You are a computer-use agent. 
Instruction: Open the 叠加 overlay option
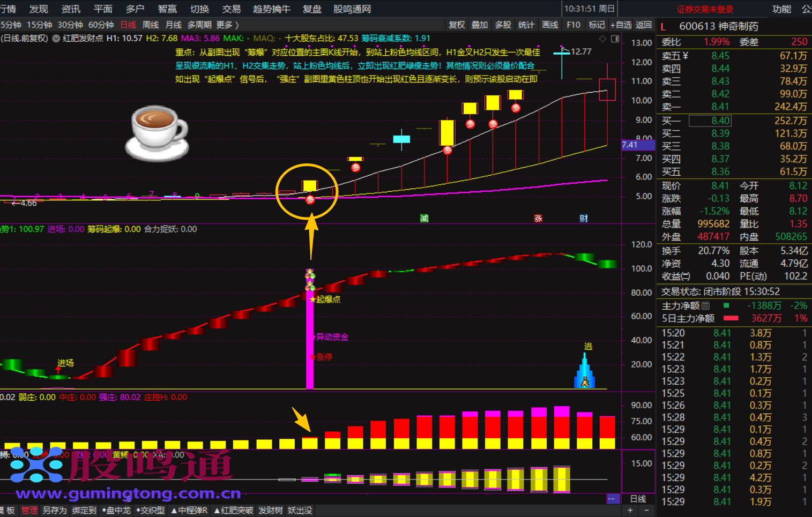click(480, 25)
